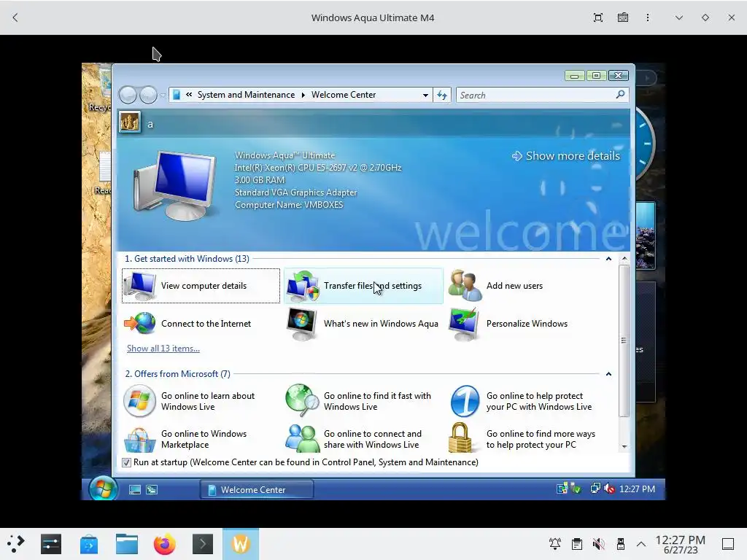
Task: Click the list scrollbar up arrow
Action: pos(624,259)
